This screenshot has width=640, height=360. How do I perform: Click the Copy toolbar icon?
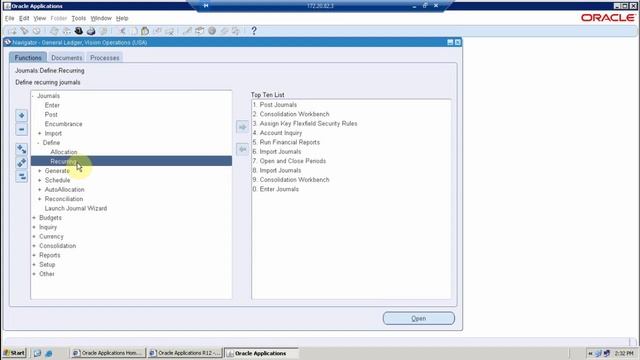tap(133, 31)
